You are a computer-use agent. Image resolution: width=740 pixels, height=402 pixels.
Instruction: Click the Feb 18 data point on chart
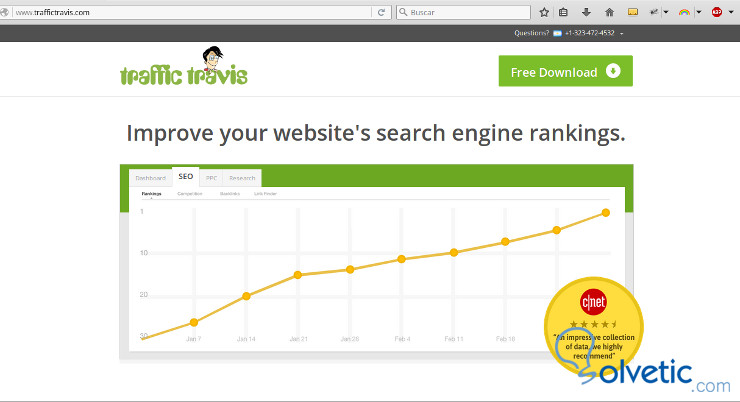505,242
